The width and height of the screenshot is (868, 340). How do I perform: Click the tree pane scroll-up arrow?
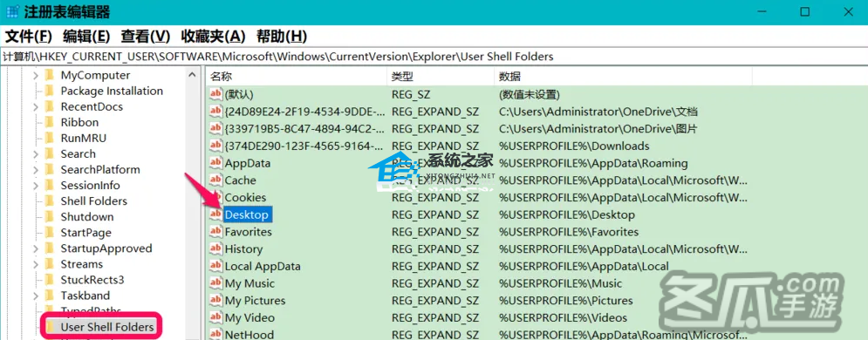[192, 75]
